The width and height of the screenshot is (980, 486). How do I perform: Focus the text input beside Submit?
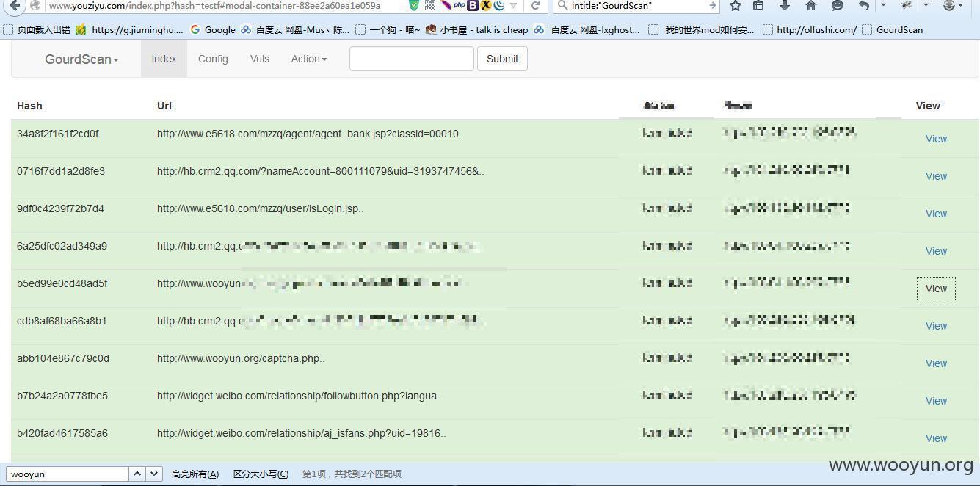coord(411,59)
